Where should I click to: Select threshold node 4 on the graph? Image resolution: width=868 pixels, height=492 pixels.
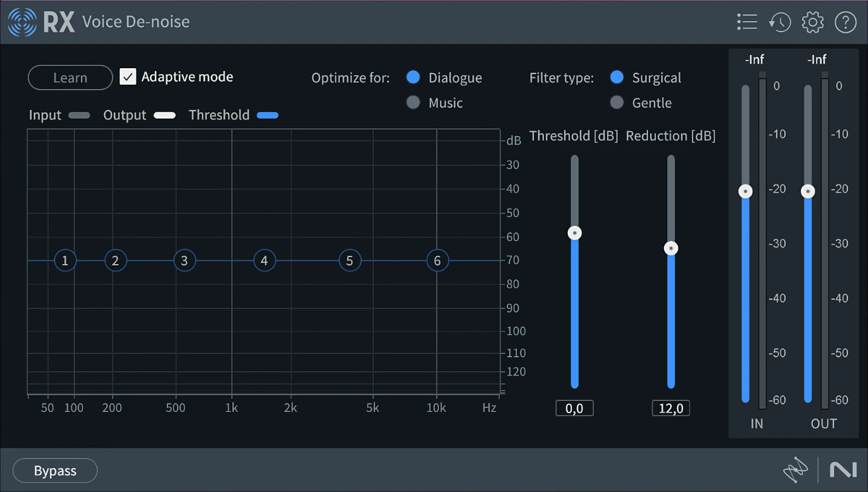pos(264,261)
